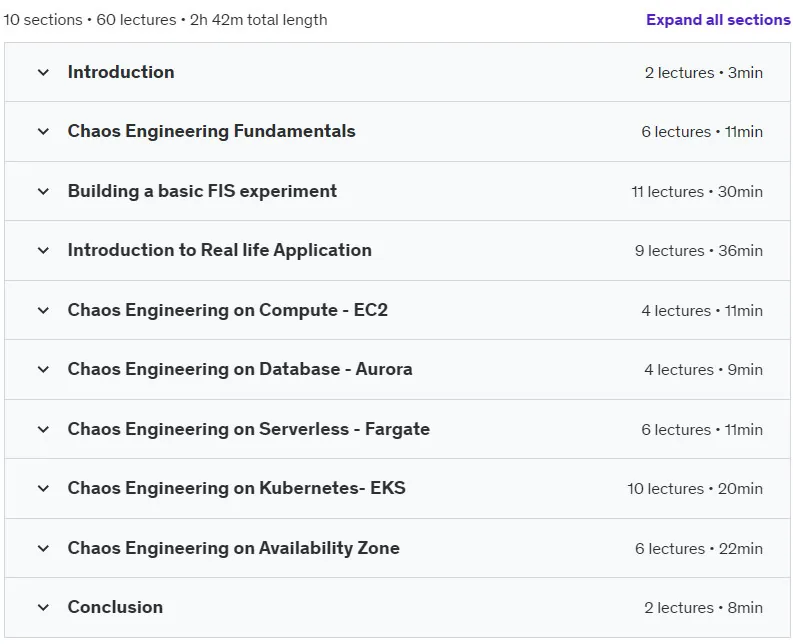
Task: Click Chaos Engineering on Availability Zone title
Action: 234,548
